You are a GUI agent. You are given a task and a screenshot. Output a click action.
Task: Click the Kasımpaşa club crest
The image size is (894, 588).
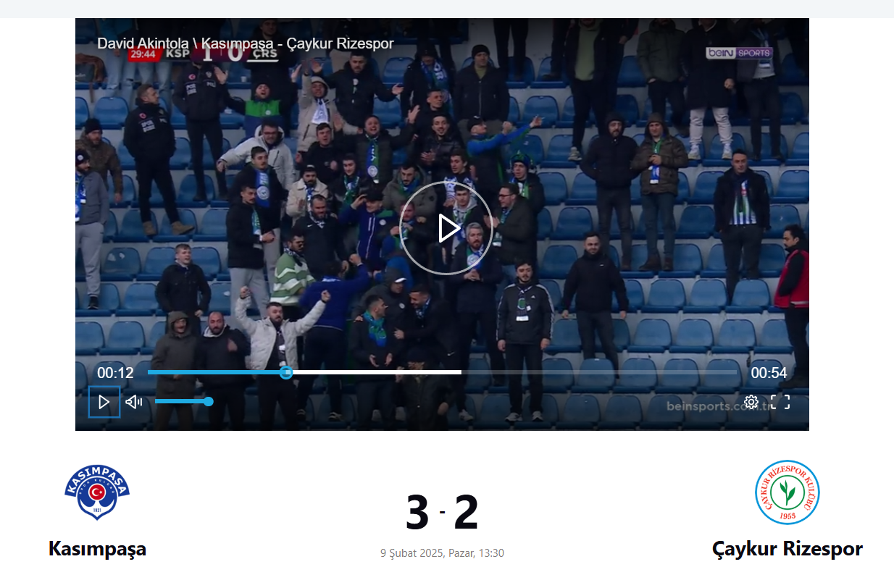click(97, 492)
